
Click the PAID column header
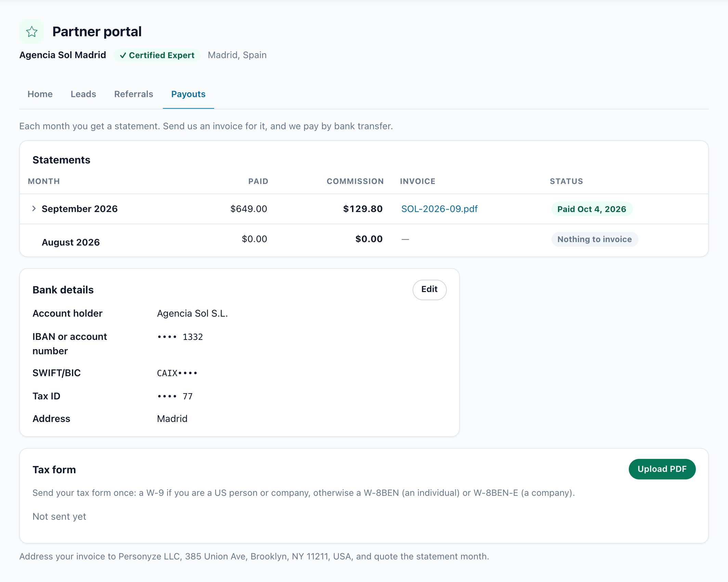point(258,181)
